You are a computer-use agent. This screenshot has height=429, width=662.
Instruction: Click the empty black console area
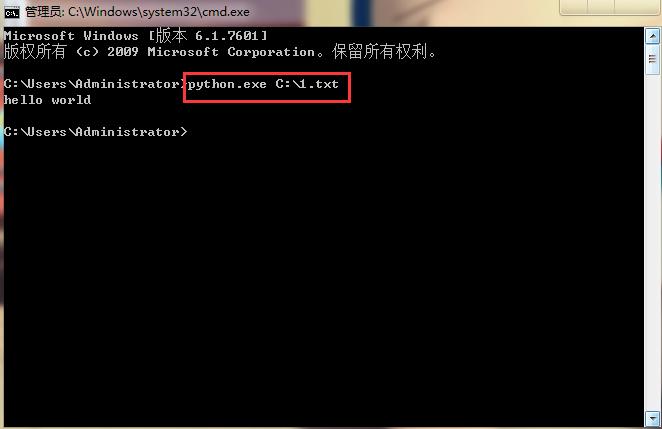point(323,274)
